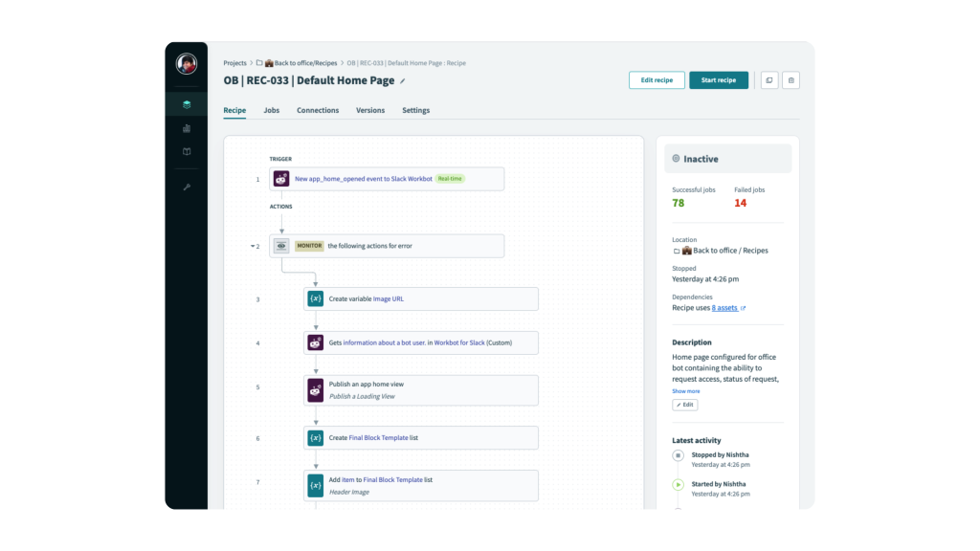
Task: Go to the Versions tab
Action: (370, 110)
